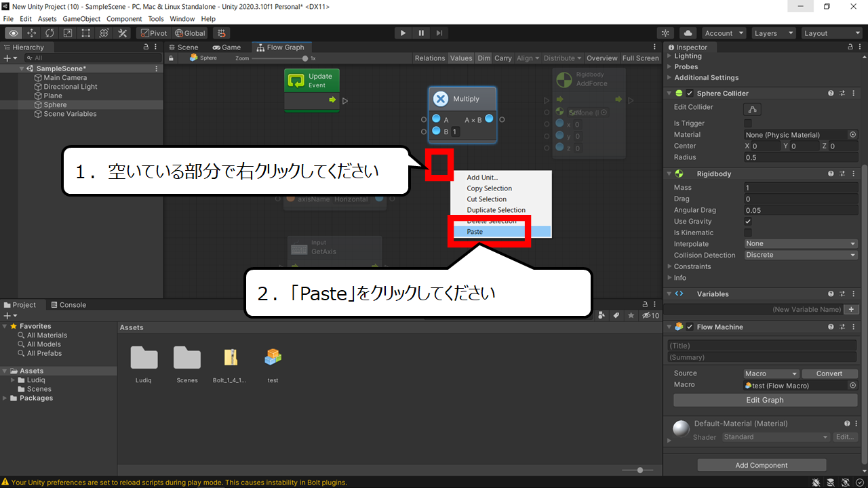Open the Account dropdown

coord(724,33)
